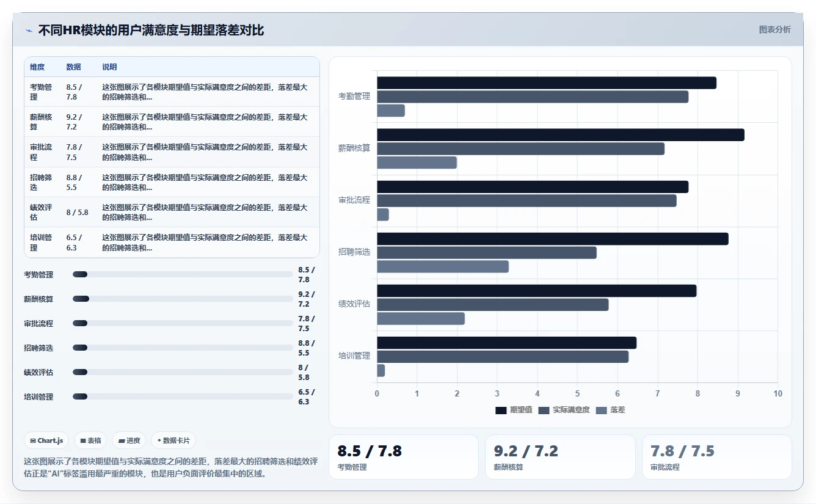This screenshot has height=504, width=816.
Task: Select the 进度 tag chip
Action: pyautogui.click(x=129, y=440)
